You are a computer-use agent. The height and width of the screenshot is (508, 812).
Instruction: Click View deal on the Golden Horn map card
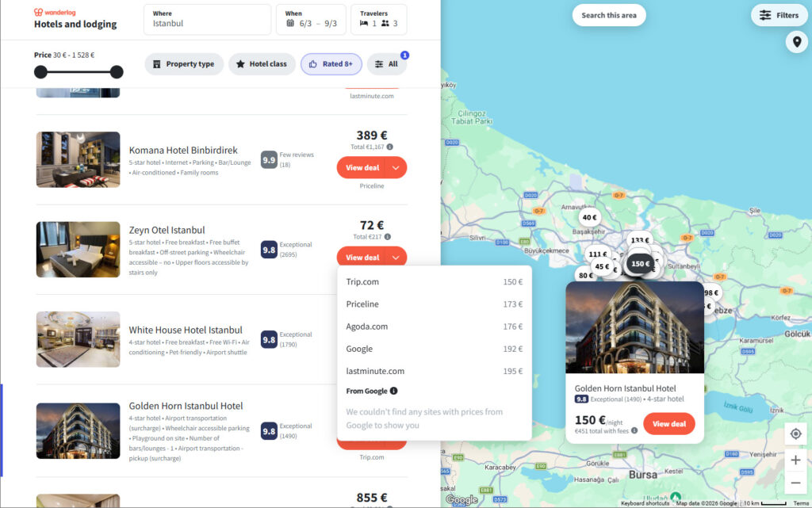pos(668,424)
